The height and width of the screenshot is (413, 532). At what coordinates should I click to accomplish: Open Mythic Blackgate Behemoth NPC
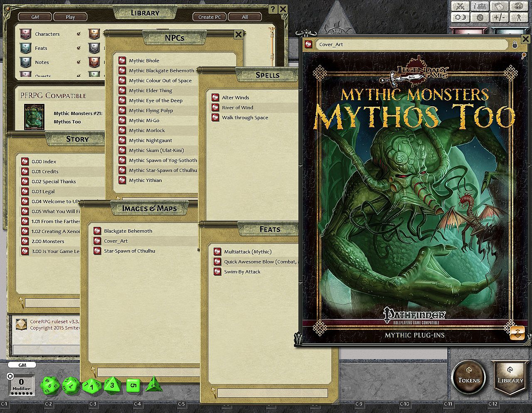162,71
